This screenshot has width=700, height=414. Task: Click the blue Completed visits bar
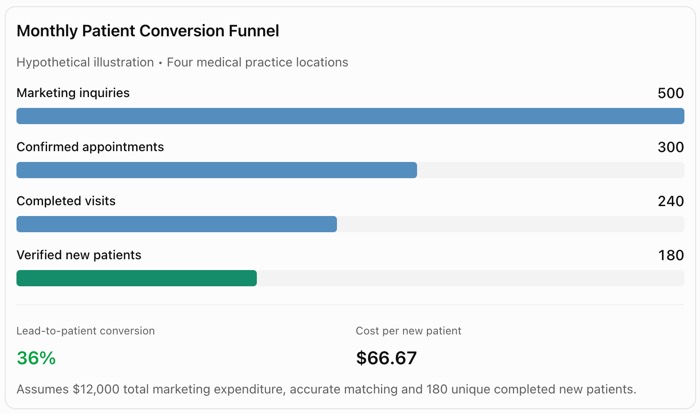[177, 224]
